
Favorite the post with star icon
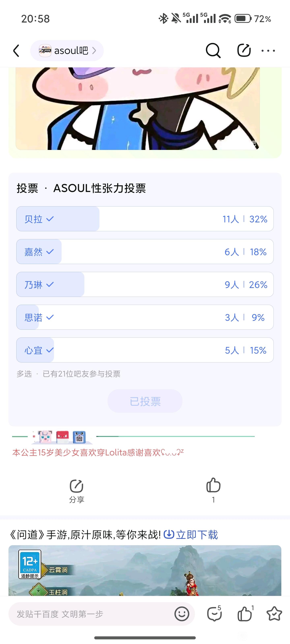(x=274, y=614)
